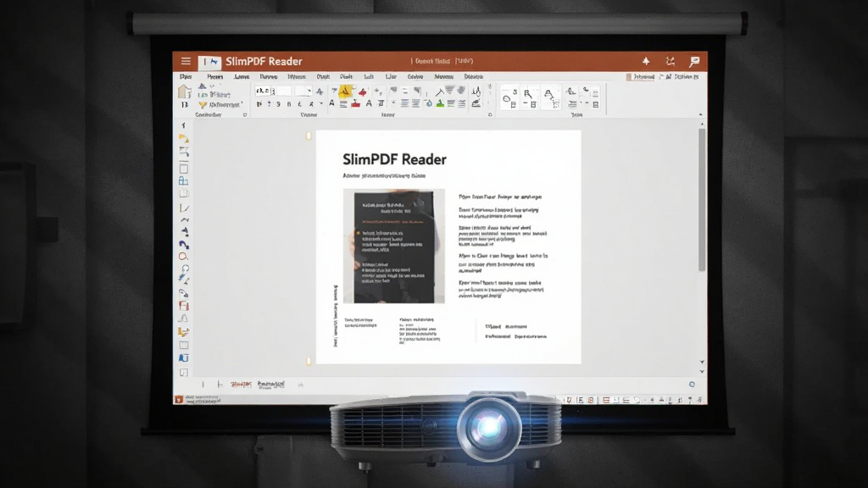Click the small circle icon right of the tab row

click(692, 384)
